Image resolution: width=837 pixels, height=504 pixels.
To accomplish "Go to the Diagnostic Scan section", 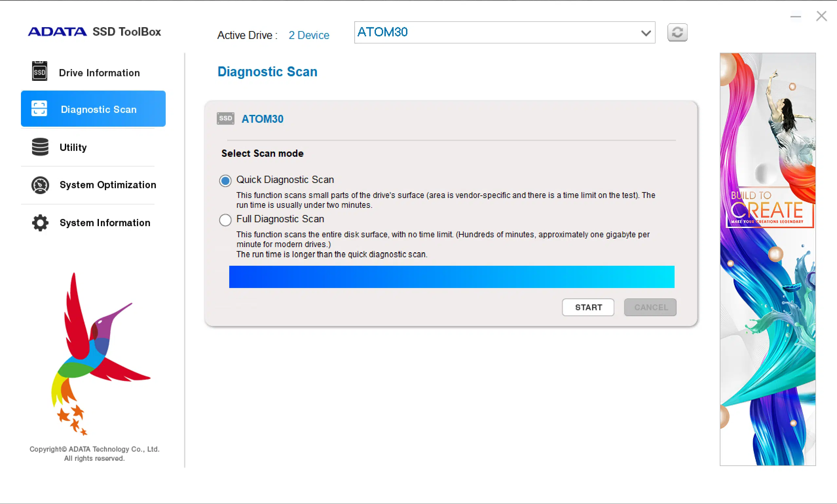I will (x=93, y=109).
